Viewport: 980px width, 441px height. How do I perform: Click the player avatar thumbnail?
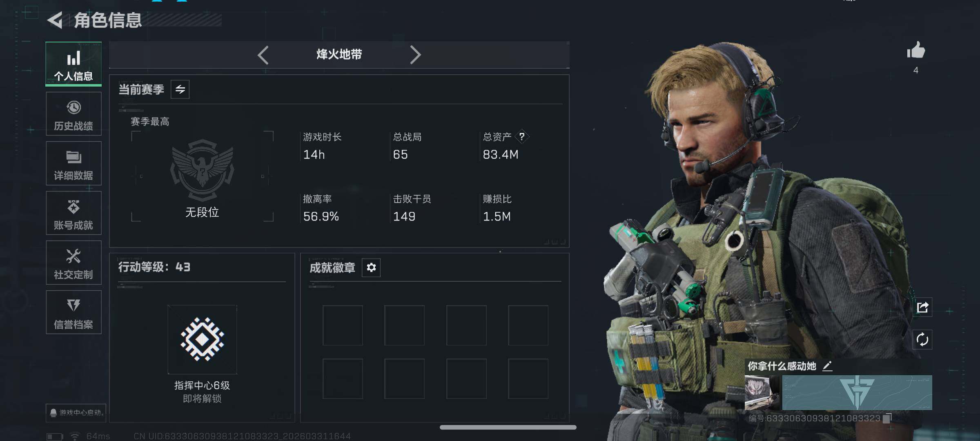pos(762,392)
